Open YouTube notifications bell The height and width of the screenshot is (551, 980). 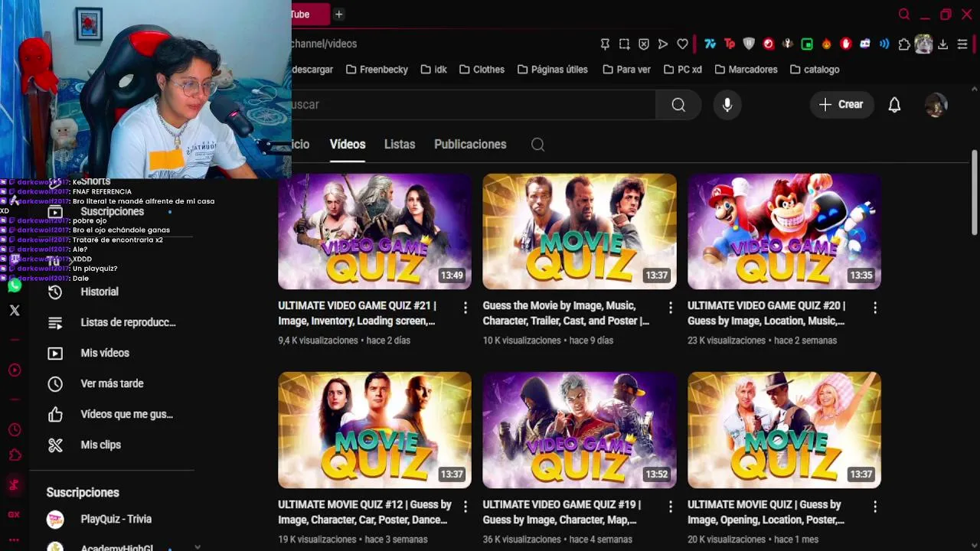pos(894,105)
